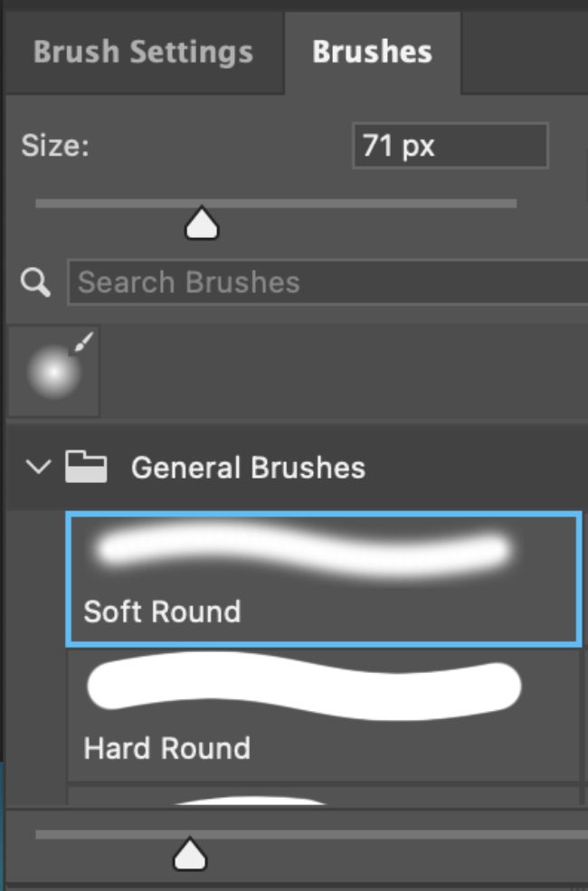Switch to the Brush Settings tab
Screen dimensions: 588x891
tap(142, 52)
